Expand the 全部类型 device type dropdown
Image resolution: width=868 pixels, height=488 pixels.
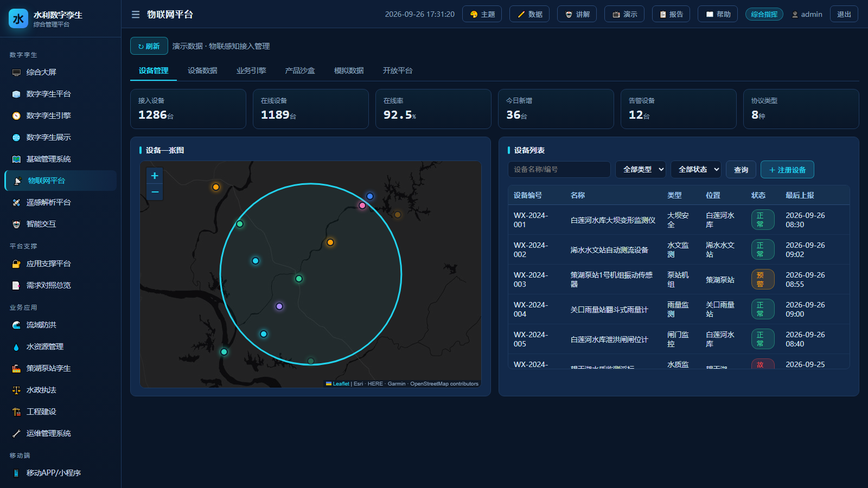[x=641, y=170]
